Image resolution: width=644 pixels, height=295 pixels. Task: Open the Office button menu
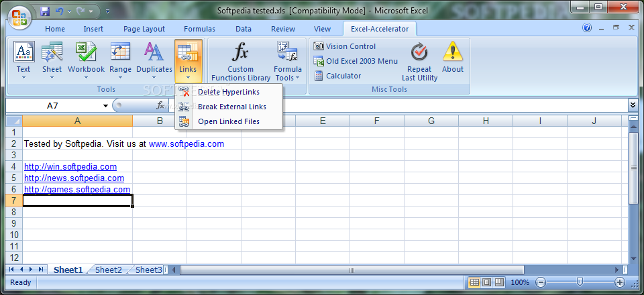tap(19, 17)
